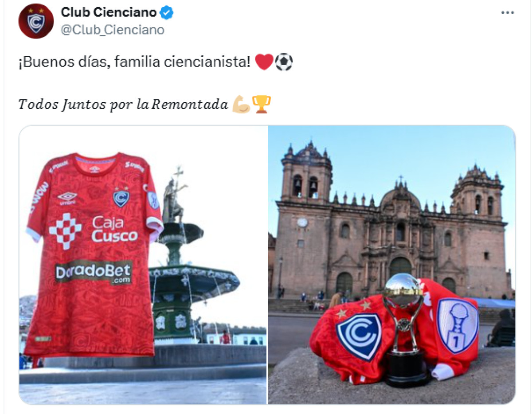532x414 pixels.
Task: Click the Club Cienciano display name
Action: 109,12
